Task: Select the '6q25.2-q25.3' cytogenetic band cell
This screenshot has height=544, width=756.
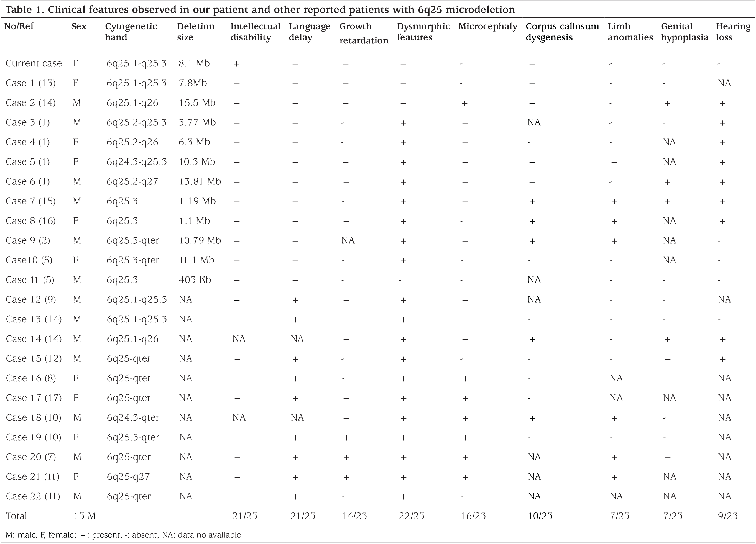Action: coord(136,122)
